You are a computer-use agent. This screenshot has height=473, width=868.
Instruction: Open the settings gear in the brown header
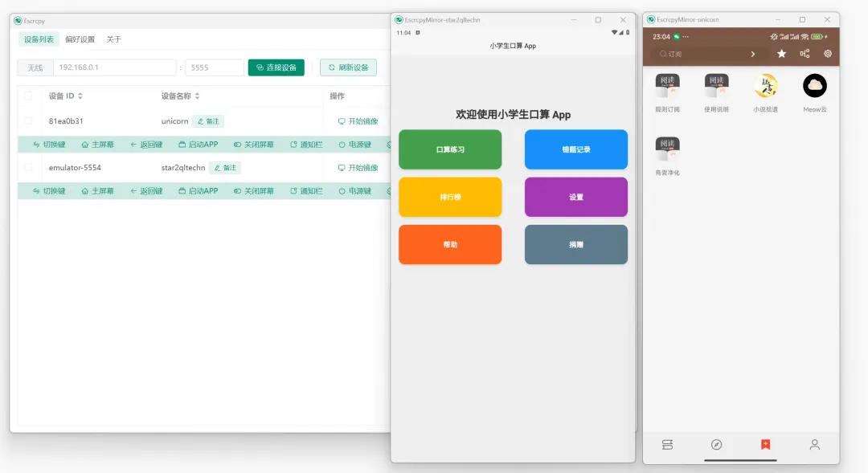coord(827,54)
